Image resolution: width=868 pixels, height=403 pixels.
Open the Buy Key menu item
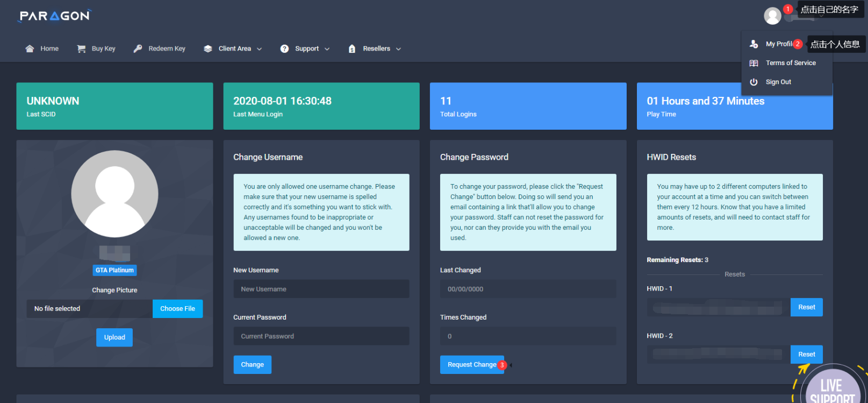[96, 48]
